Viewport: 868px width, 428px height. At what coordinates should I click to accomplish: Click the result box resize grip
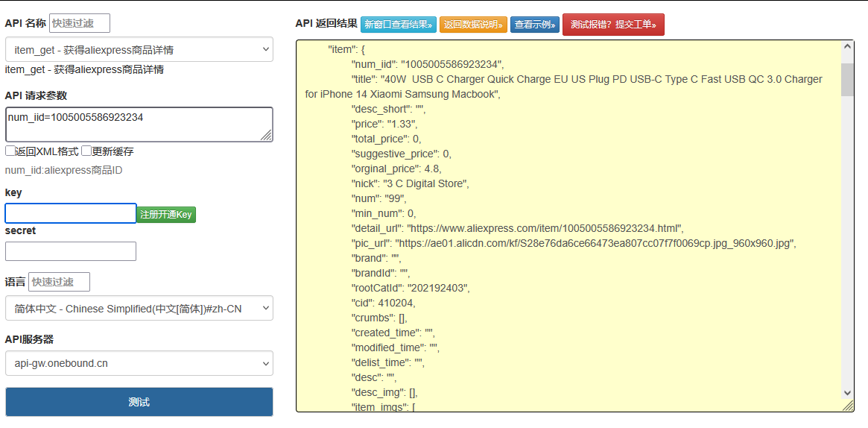[848, 406]
